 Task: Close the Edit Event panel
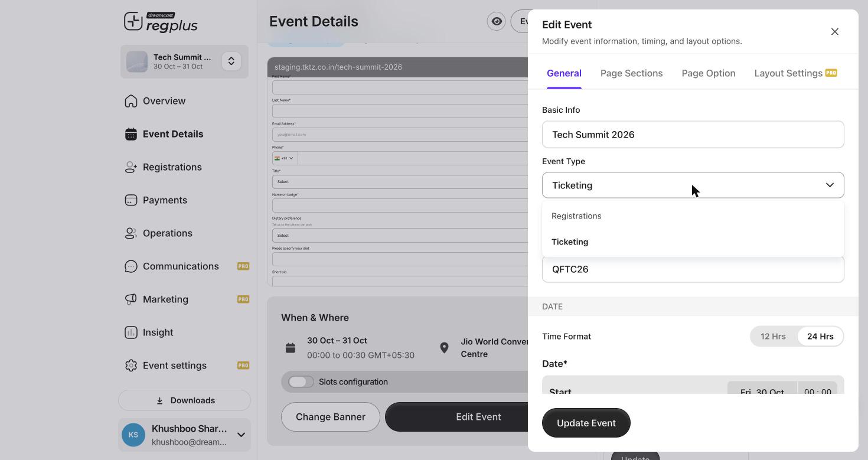click(835, 32)
